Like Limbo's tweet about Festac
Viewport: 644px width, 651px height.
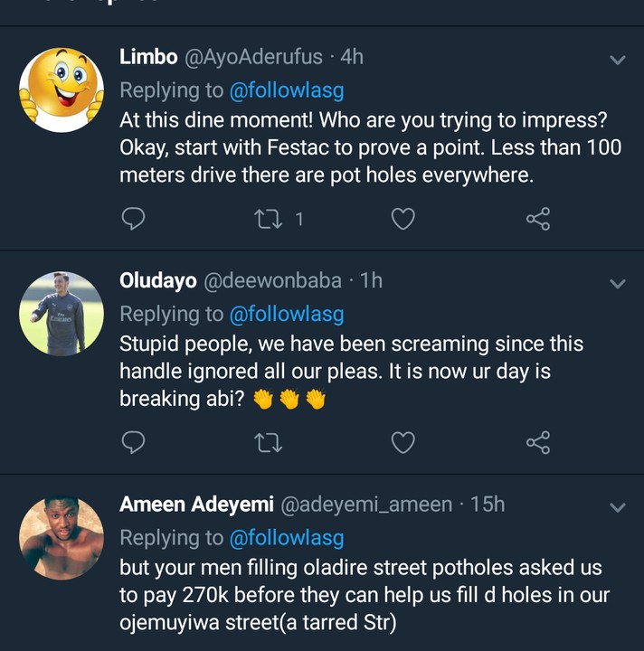coord(402,219)
